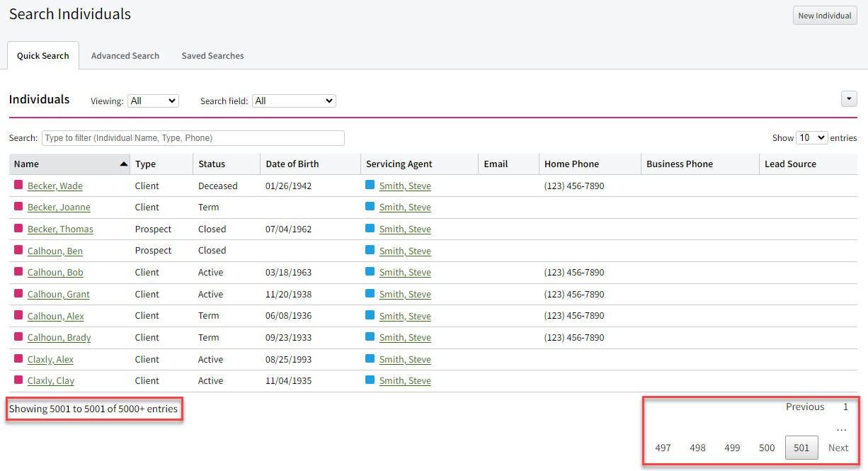This screenshot has width=868, height=471.
Task: Open Calhoun, Bob's individual record link
Action: (55, 272)
